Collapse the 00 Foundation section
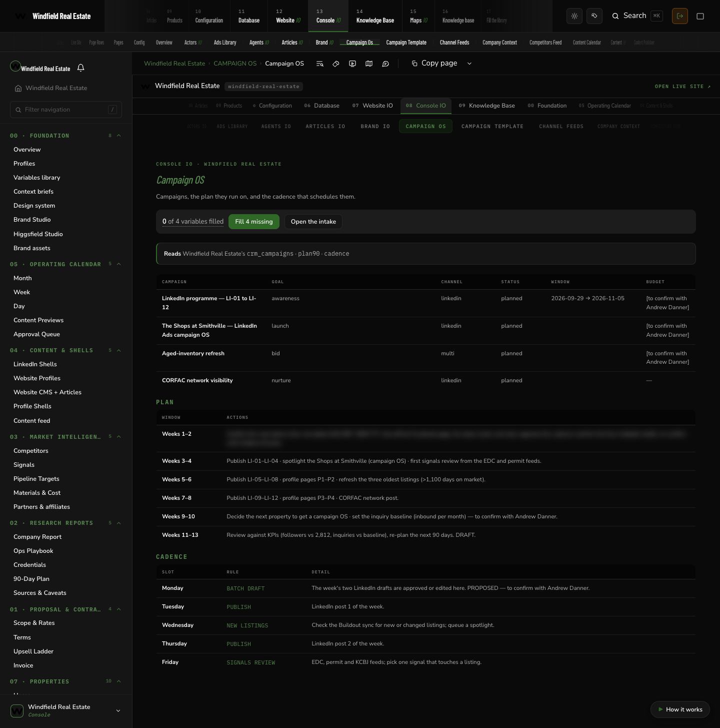The width and height of the screenshot is (720, 728). tap(119, 136)
